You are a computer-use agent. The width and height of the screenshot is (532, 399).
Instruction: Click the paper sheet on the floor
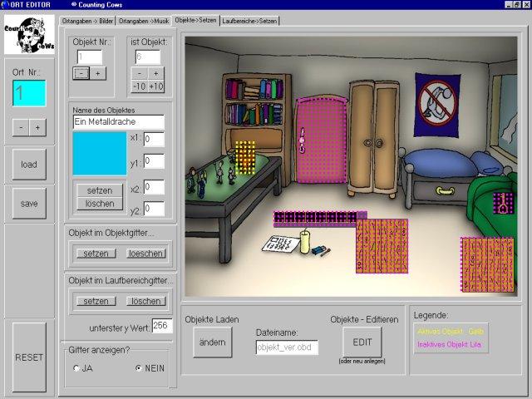pyautogui.click(x=280, y=244)
